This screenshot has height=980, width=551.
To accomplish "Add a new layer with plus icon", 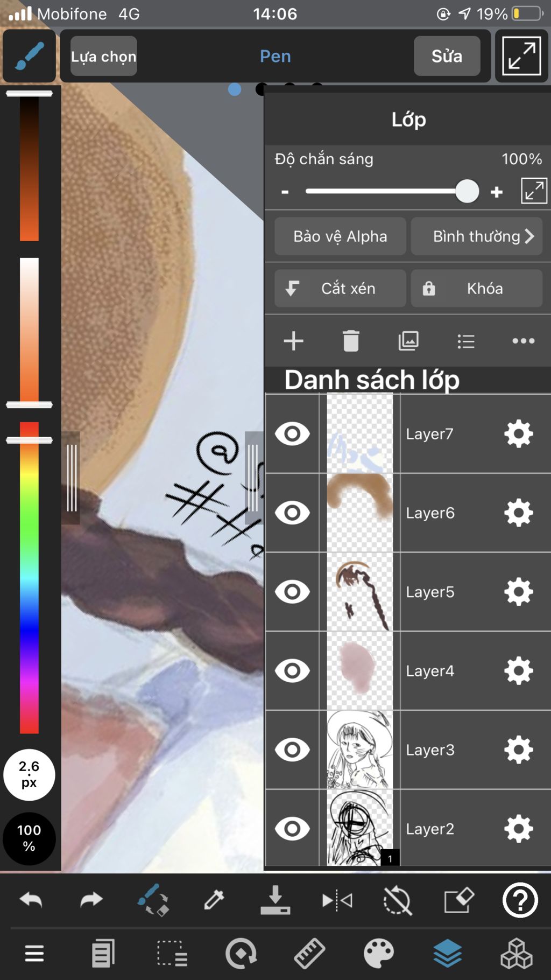I will click(293, 341).
